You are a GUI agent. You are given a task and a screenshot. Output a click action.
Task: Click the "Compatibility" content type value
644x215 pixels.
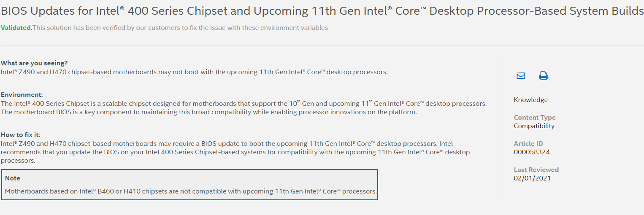tap(534, 126)
